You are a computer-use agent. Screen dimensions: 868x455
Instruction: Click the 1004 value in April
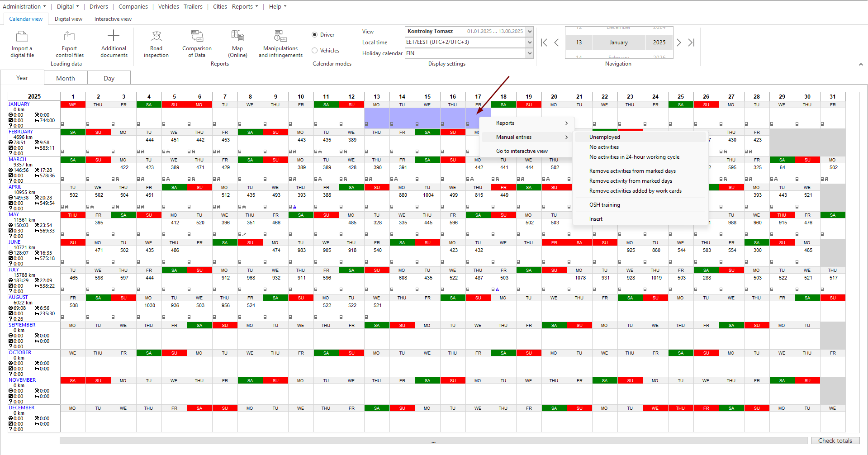(x=428, y=195)
